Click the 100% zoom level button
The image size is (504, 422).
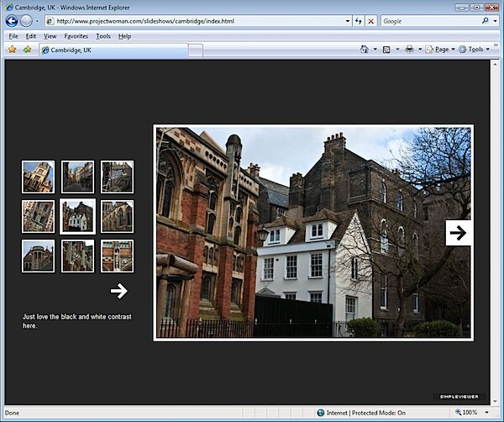(x=466, y=413)
